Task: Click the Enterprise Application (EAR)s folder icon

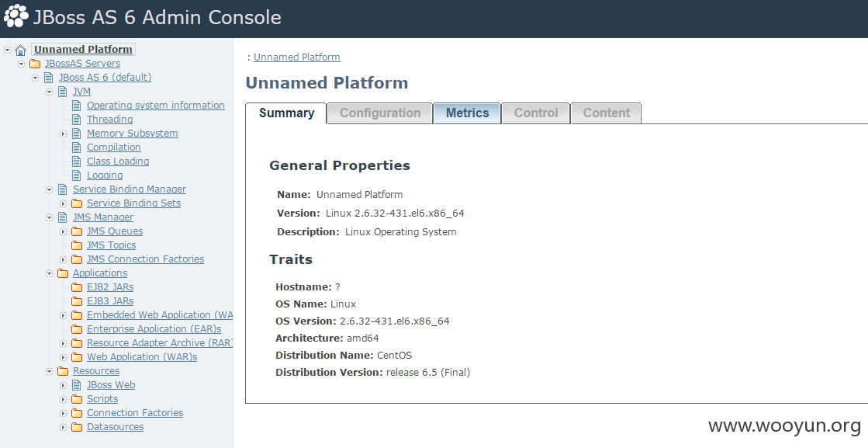Action: (77, 329)
